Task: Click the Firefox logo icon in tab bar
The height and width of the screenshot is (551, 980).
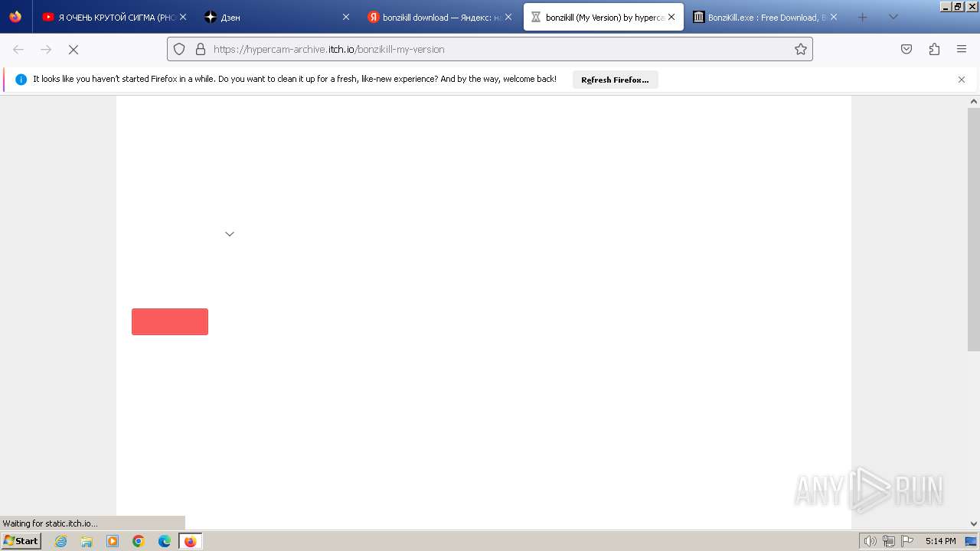Action: coord(15,17)
